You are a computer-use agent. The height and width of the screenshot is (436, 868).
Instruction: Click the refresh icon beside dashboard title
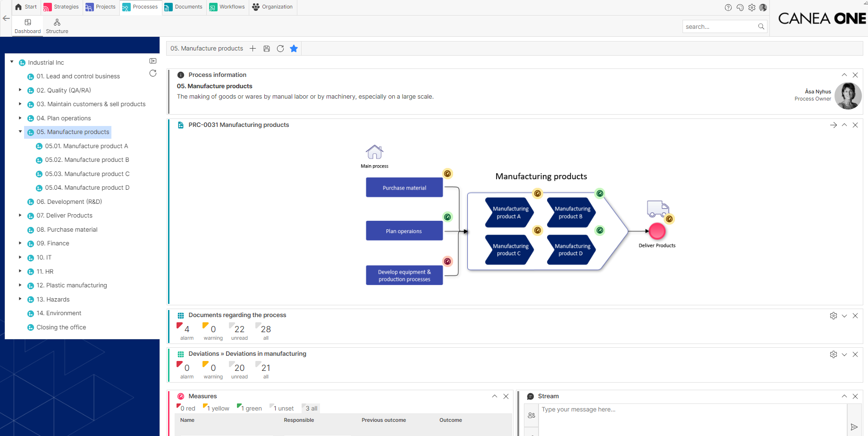[280, 49]
